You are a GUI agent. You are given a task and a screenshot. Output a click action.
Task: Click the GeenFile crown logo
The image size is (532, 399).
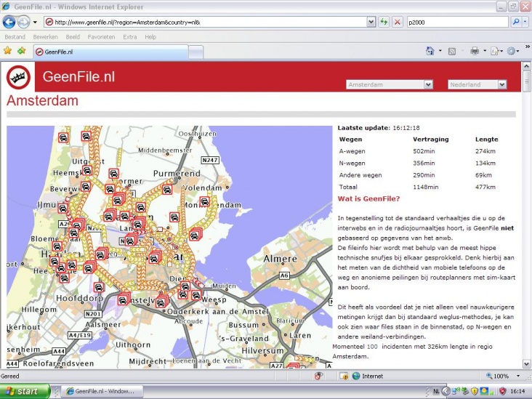(x=18, y=77)
